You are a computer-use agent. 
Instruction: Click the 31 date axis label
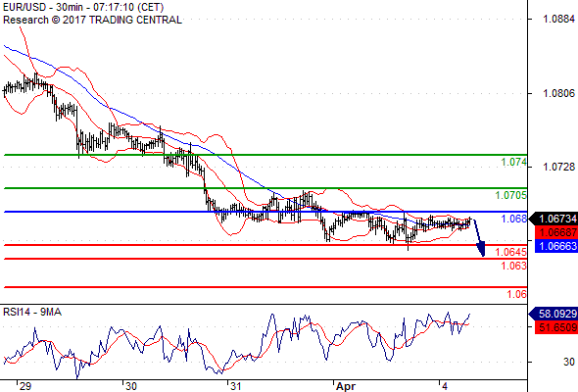[235, 386]
